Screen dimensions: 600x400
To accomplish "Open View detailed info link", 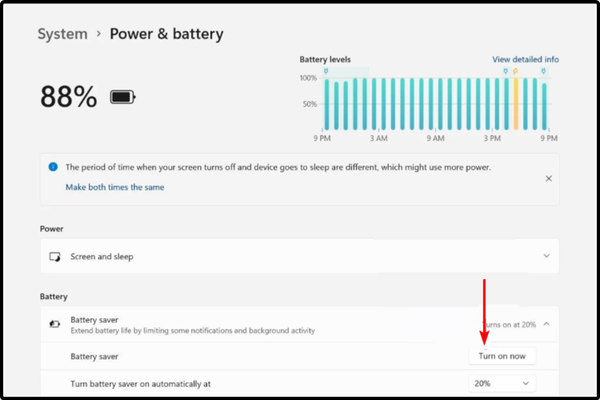I will [525, 60].
